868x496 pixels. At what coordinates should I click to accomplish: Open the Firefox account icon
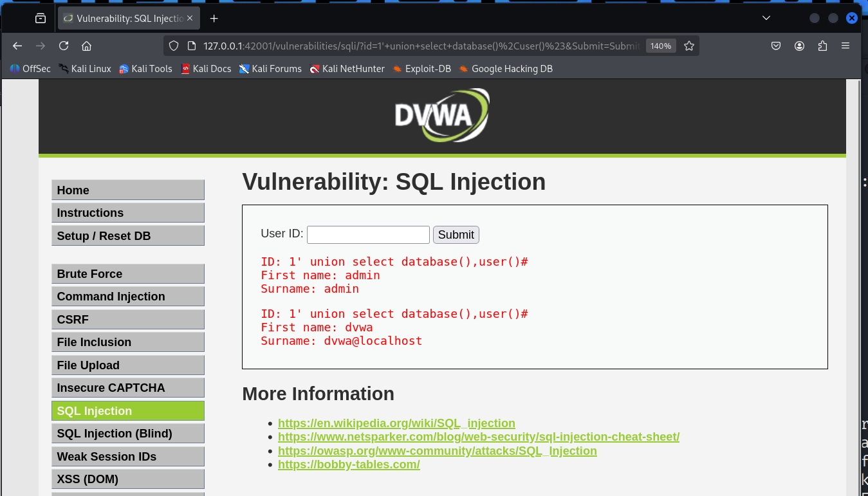(x=799, y=46)
